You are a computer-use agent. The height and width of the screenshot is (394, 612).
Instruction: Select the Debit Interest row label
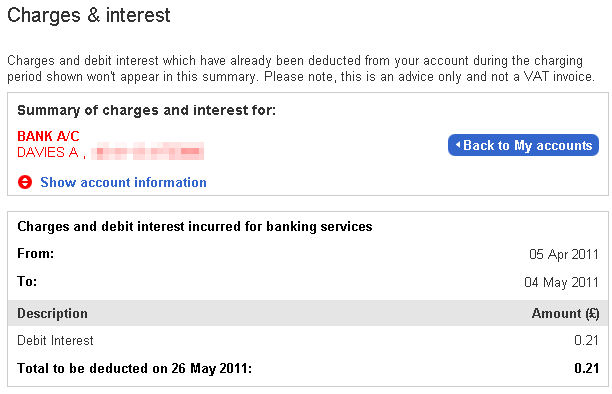tap(55, 341)
